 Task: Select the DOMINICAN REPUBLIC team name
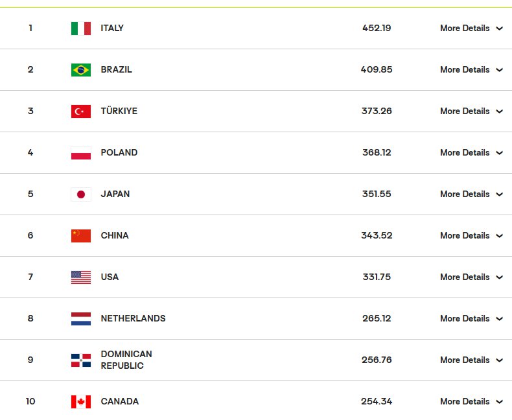click(x=126, y=360)
